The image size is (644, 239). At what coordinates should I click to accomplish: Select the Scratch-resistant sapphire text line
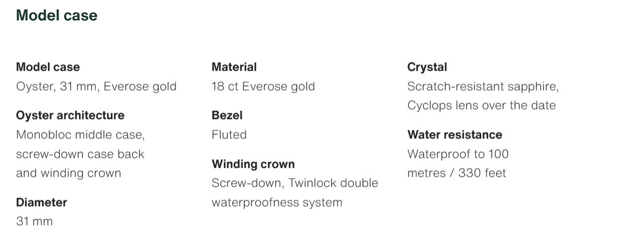483,86
